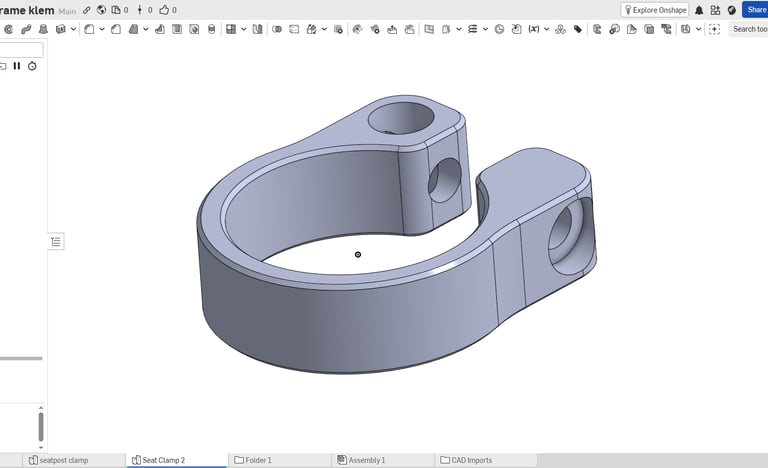Open Explore Onshape
Screen dimensions: 768x468
655,10
